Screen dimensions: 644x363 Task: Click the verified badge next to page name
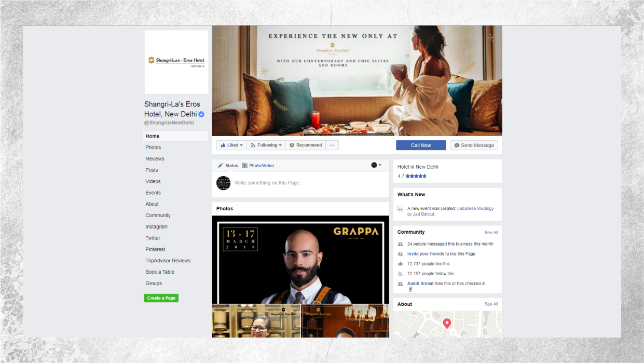(201, 114)
